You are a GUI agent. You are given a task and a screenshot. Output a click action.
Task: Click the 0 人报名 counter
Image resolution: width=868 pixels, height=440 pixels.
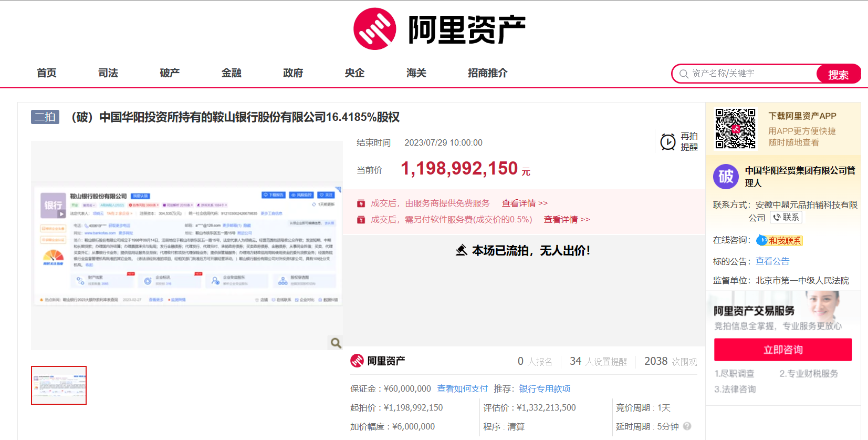535,362
